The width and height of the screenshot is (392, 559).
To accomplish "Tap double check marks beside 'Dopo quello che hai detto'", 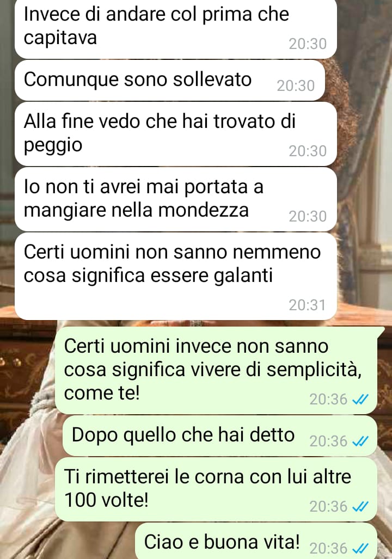I will tap(360, 442).
